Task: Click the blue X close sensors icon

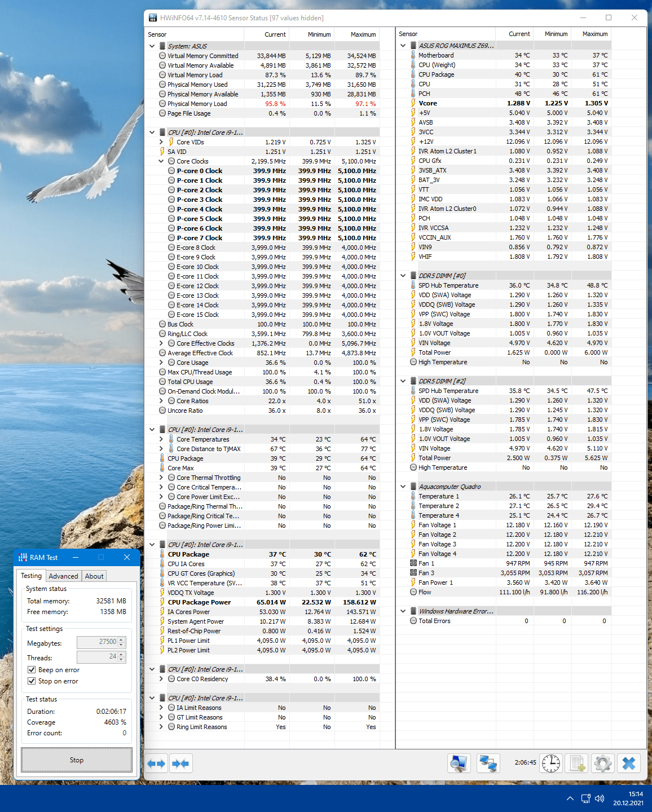Action: (629, 764)
